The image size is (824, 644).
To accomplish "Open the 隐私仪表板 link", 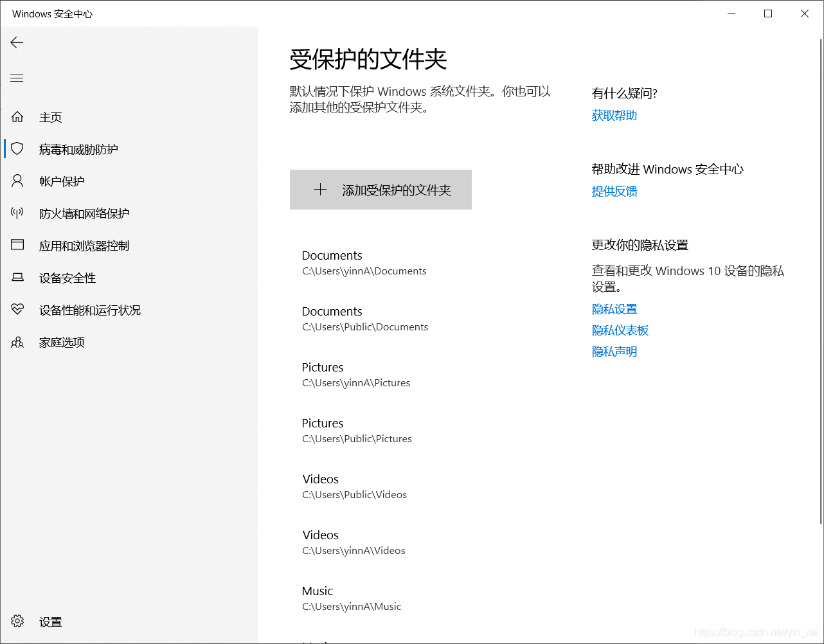I will coord(620,330).
